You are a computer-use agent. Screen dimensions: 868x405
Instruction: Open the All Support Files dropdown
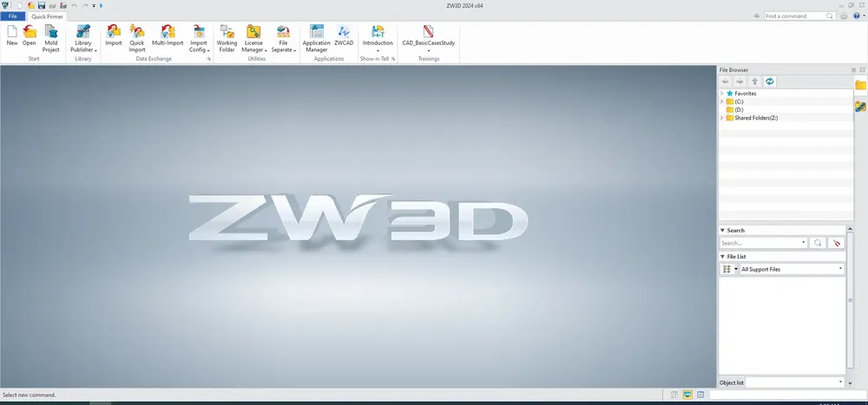792,269
